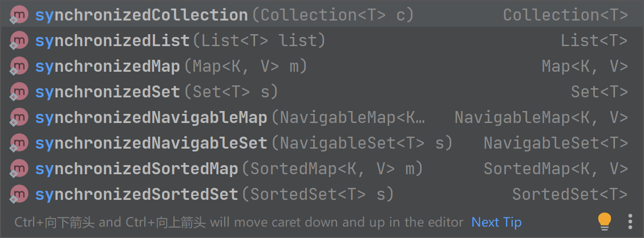Open the Next Tip link
Viewport: 644px width, 238px height.
click(496, 222)
